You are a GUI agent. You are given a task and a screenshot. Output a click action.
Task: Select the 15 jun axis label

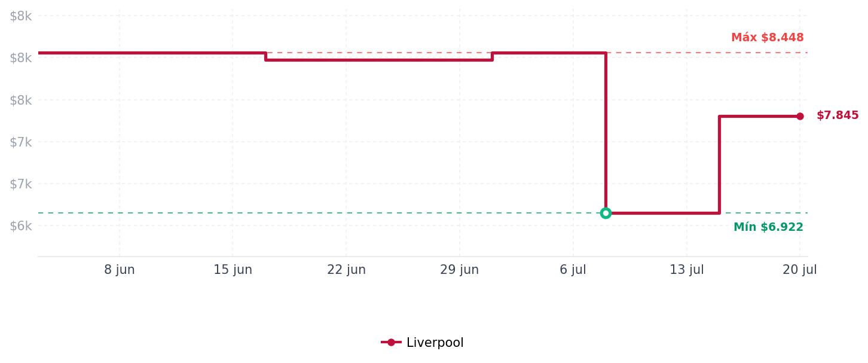point(233,270)
